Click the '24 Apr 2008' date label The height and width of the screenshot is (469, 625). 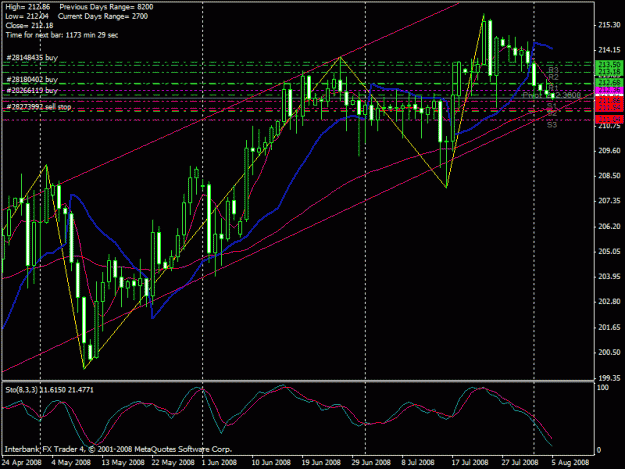coord(22,463)
